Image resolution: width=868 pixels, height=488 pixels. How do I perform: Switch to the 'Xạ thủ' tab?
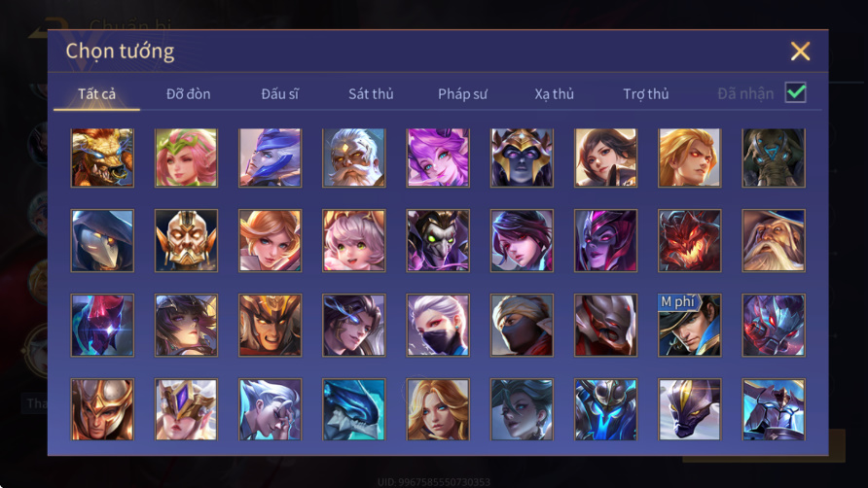point(554,94)
